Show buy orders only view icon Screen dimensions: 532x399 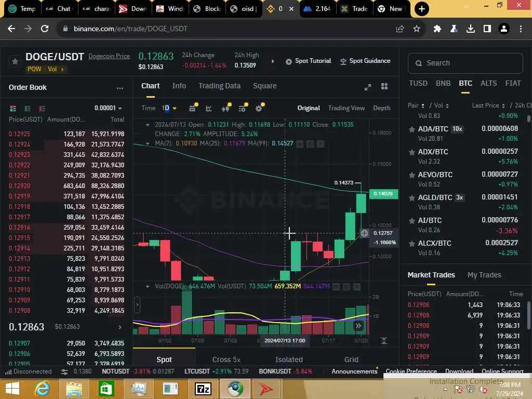coord(28,108)
